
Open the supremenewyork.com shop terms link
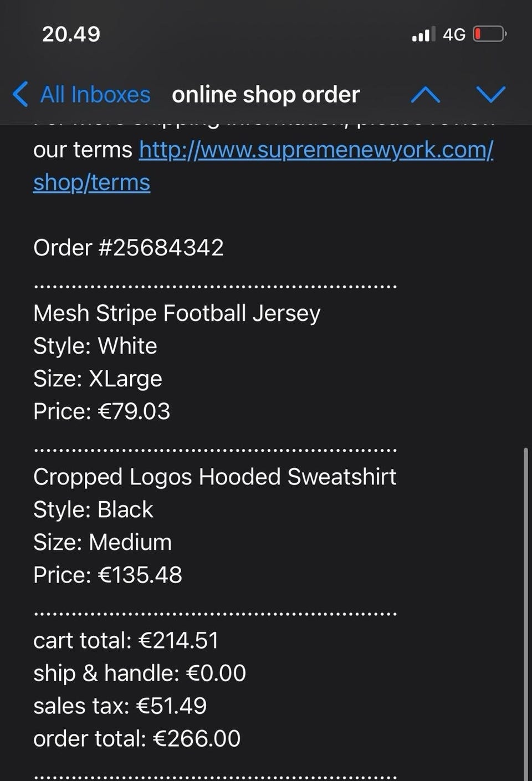point(316,150)
